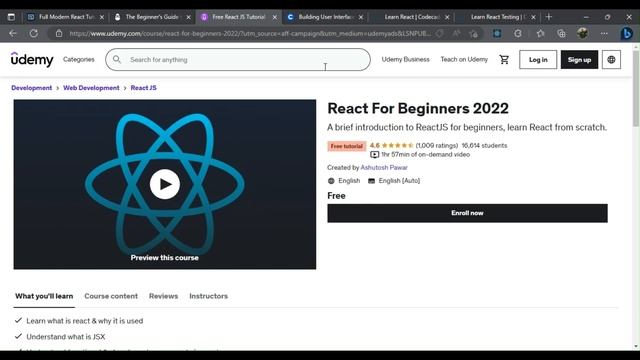Select the Instructors tab
The width and height of the screenshot is (640, 360).
click(x=209, y=296)
